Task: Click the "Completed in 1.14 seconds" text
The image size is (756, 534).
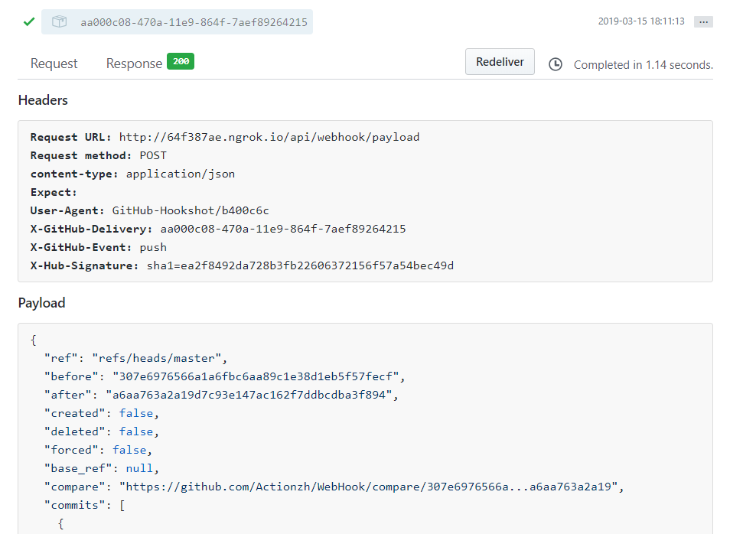Action: click(x=643, y=65)
